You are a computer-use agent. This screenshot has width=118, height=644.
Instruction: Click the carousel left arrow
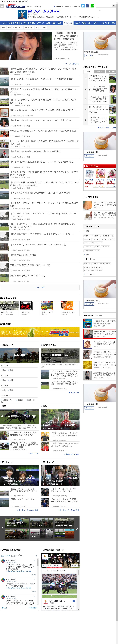click(2, 528)
